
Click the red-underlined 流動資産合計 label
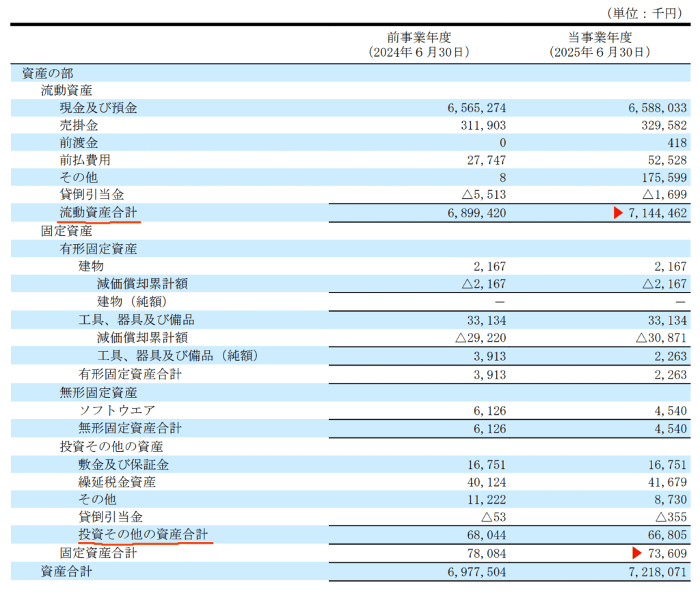[98, 213]
